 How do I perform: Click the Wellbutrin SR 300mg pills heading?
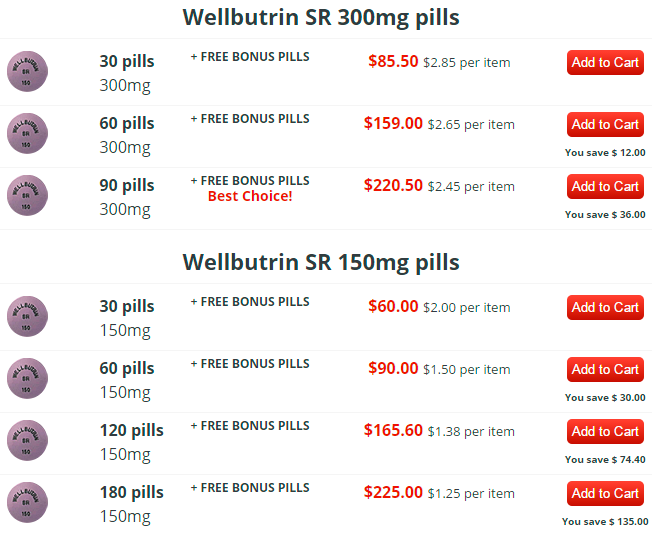tap(321, 18)
